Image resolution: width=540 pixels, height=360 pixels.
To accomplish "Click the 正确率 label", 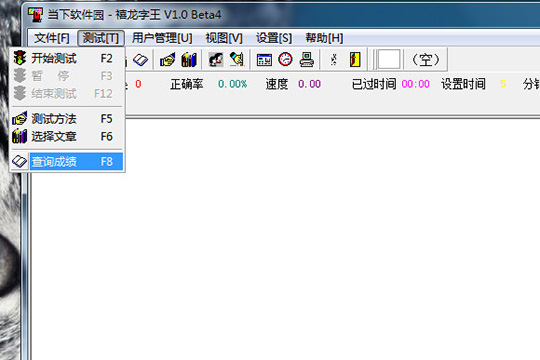I will pos(187,84).
